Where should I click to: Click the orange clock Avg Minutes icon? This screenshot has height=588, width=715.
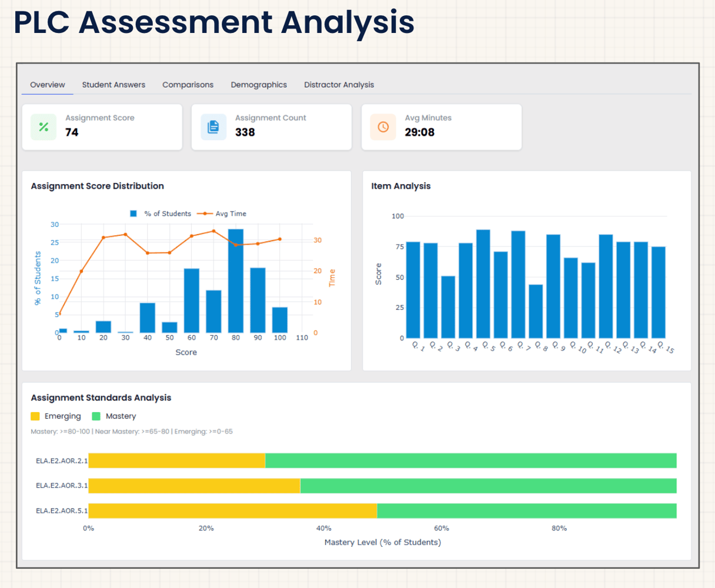(x=383, y=127)
